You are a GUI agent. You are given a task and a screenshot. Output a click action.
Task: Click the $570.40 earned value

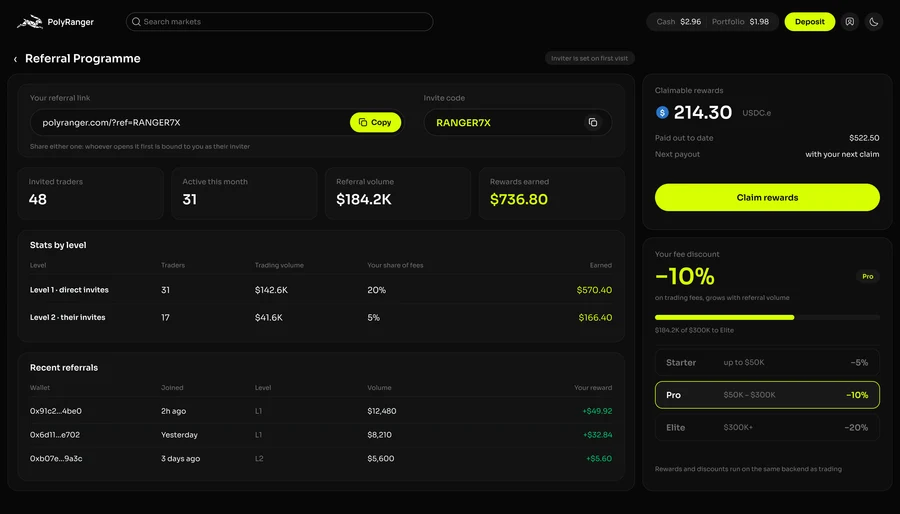tap(594, 290)
